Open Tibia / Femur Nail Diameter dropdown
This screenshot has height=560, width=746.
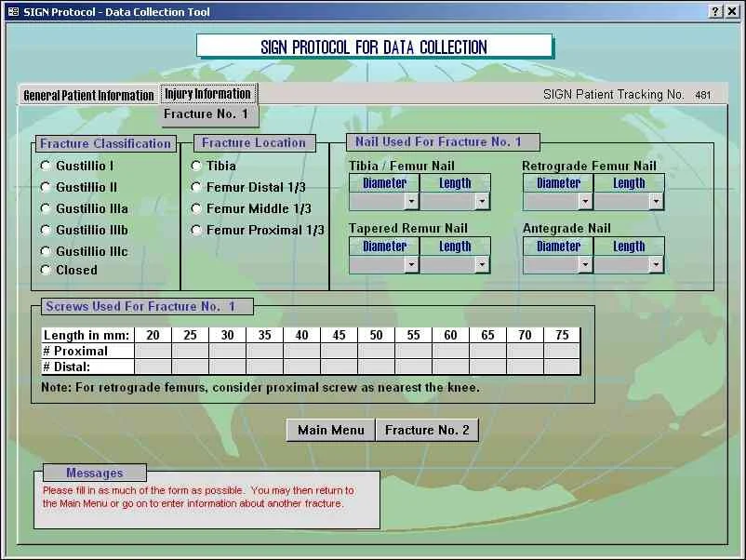coord(411,201)
